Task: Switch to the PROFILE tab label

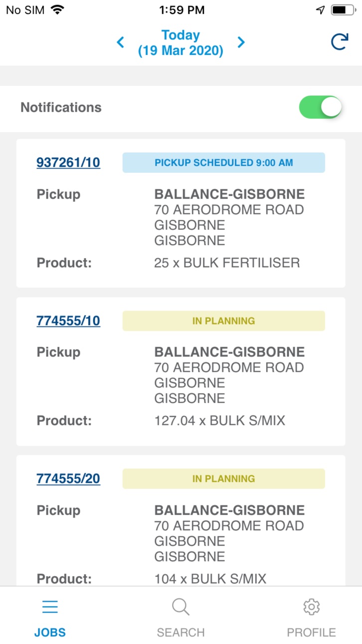Action: [x=311, y=633]
